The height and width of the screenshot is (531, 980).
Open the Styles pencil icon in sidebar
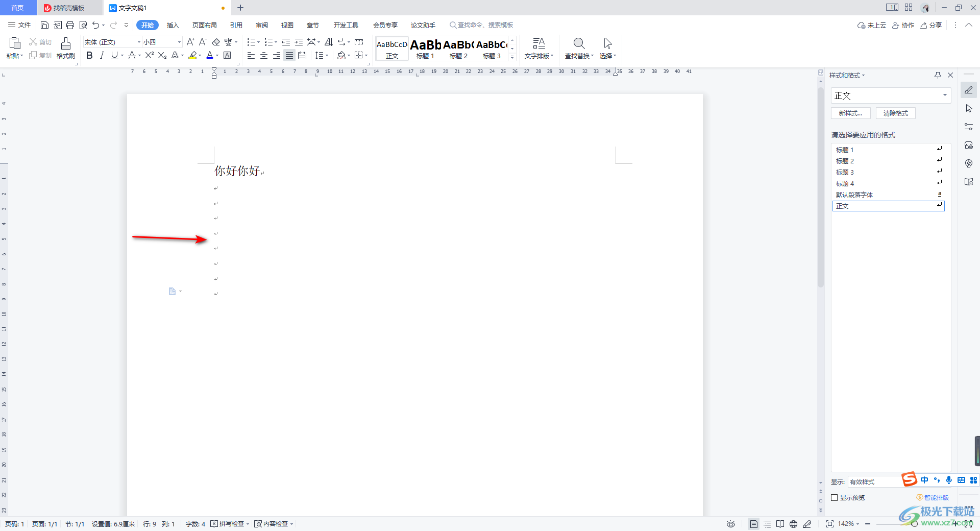tap(969, 90)
